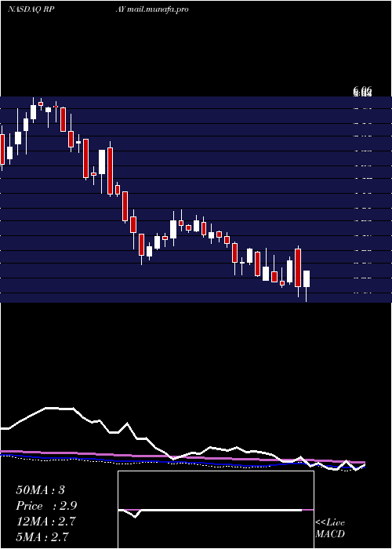The width and height of the screenshot is (392, 549).
Task: Click the 5MA : 2.7 label
Action: (42, 536)
